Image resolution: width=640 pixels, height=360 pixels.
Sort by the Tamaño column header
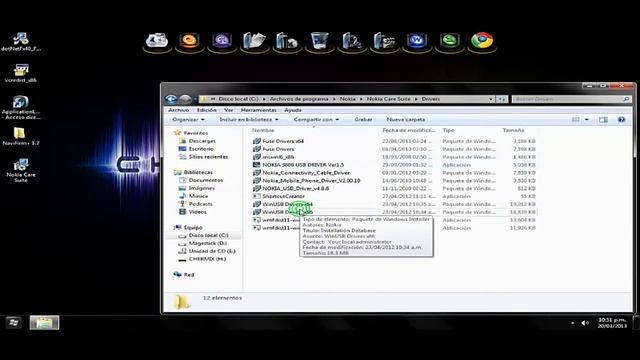pos(513,130)
